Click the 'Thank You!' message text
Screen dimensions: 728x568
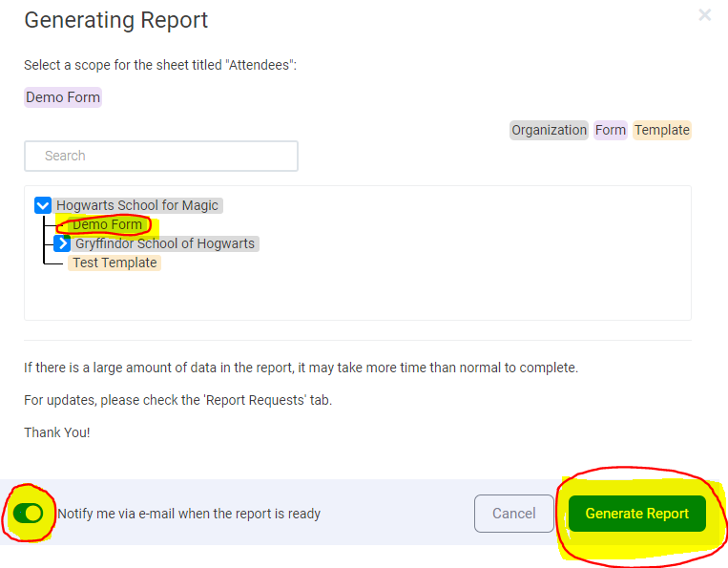[57, 432]
